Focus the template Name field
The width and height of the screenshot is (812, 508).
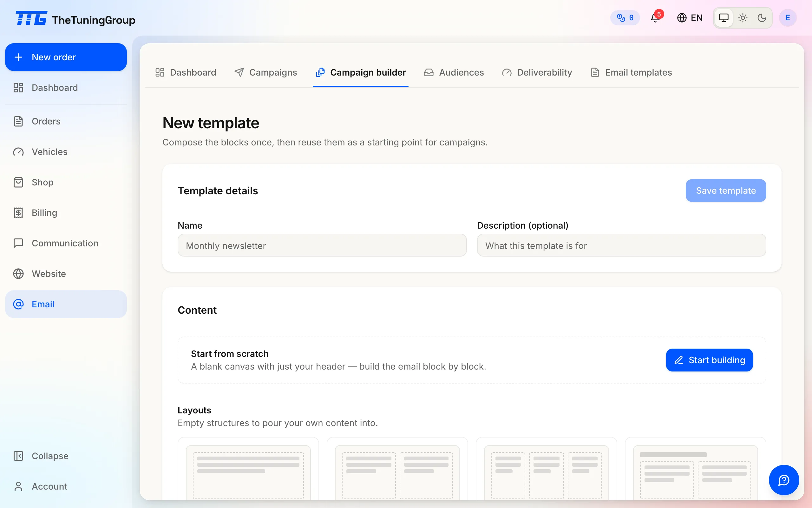pyautogui.click(x=322, y=245)
